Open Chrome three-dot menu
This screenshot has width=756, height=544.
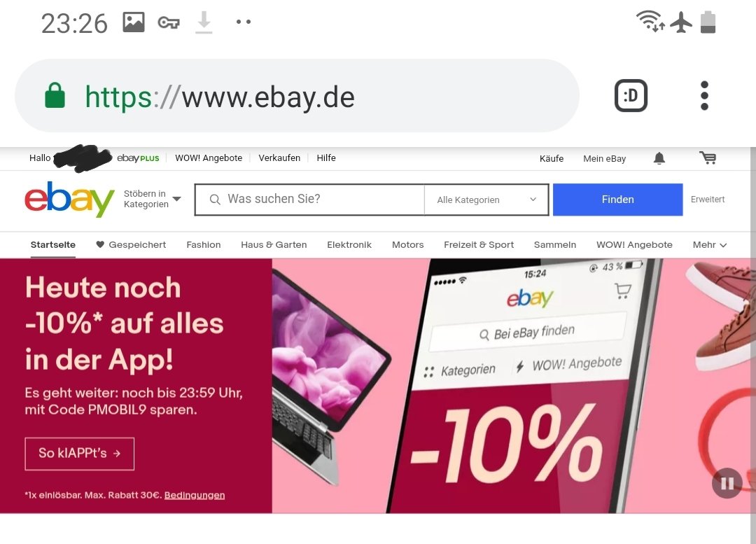click(704, 95)
